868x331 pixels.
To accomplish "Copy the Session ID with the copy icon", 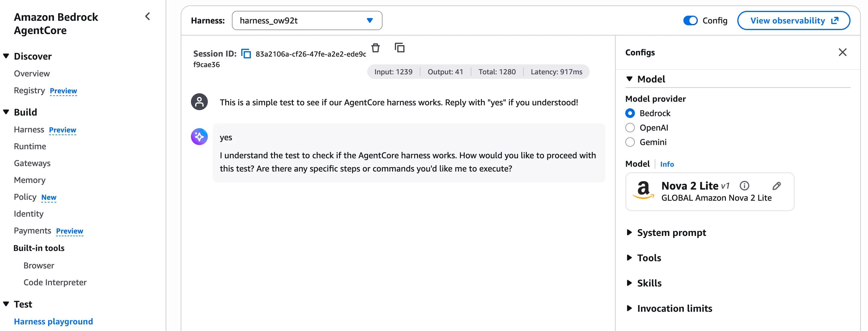I will tap(246, 54).
